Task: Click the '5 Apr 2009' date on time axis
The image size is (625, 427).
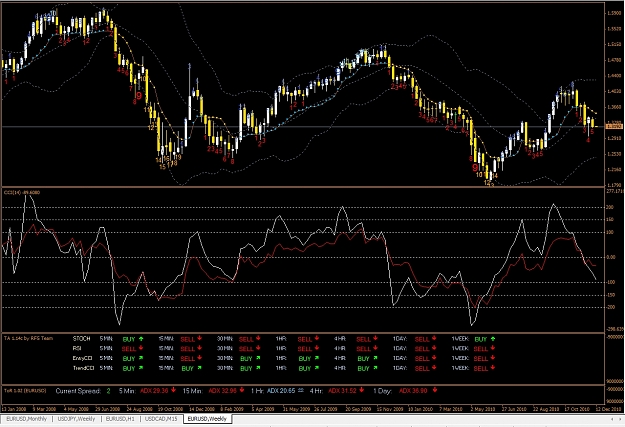Action: (x=263, y=409)
